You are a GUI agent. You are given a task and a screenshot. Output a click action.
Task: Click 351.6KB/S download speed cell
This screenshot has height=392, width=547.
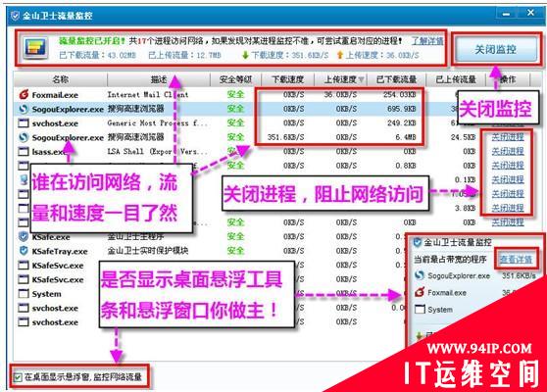[285, 137]
